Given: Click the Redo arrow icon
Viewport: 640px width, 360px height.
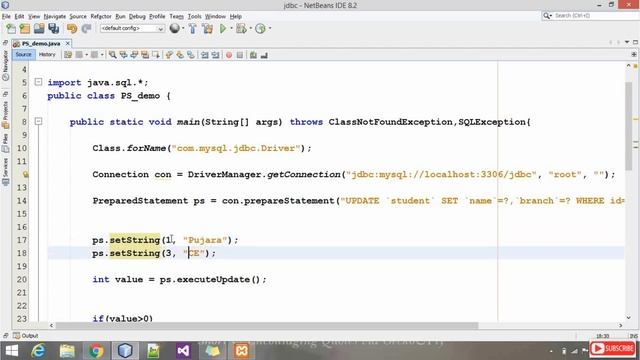Looking at the screenshot, I should (86, 28).
